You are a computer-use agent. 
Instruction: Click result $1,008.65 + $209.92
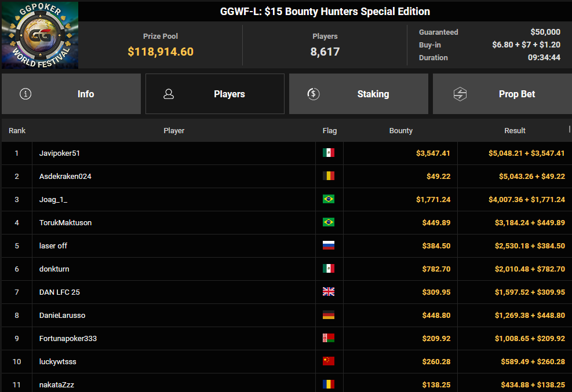(530, 339)
